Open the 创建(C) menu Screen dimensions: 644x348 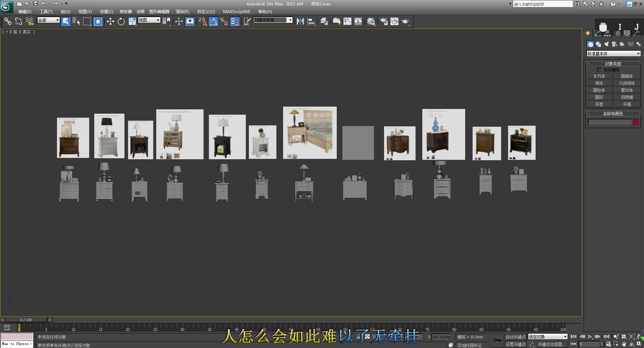coord(106,11)
